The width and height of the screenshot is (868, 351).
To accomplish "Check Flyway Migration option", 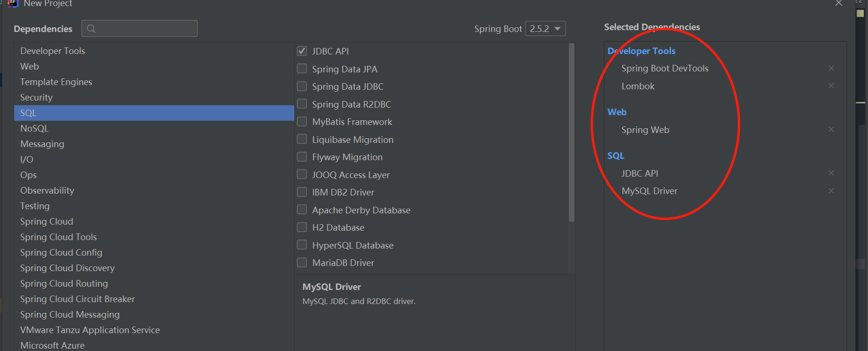I will [302, 156].
